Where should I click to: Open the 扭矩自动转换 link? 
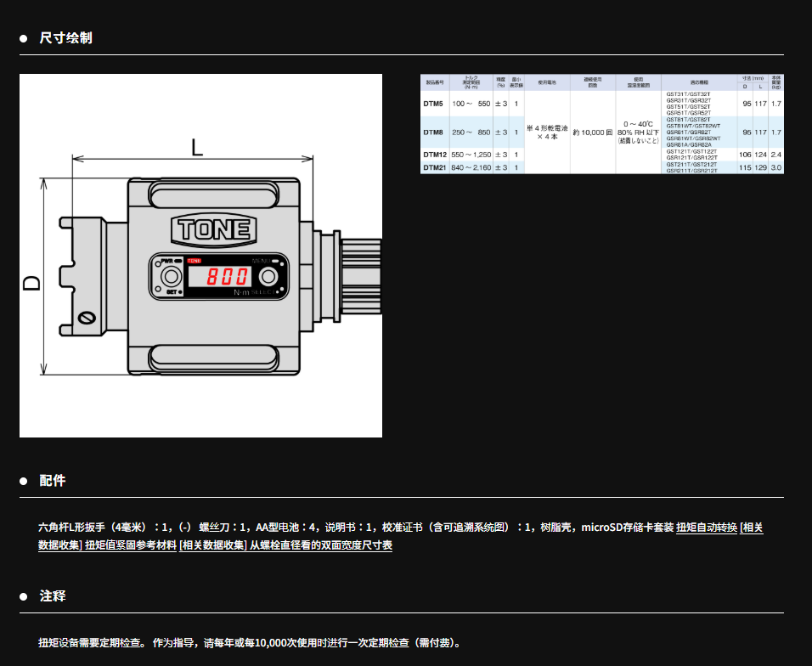(x=706, y=528)
